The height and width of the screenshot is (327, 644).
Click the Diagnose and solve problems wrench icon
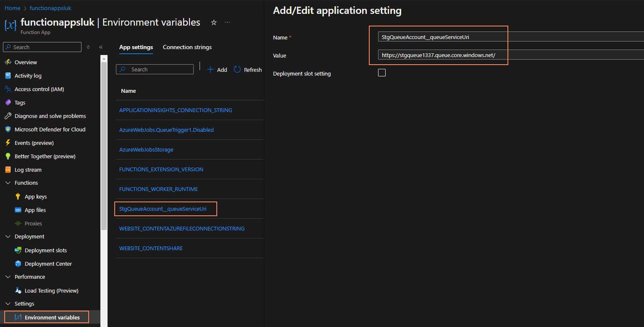(8, 116)
